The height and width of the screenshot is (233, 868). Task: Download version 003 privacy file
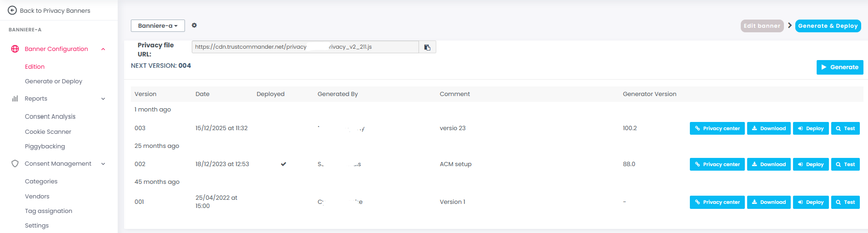(x=768, y=128)
